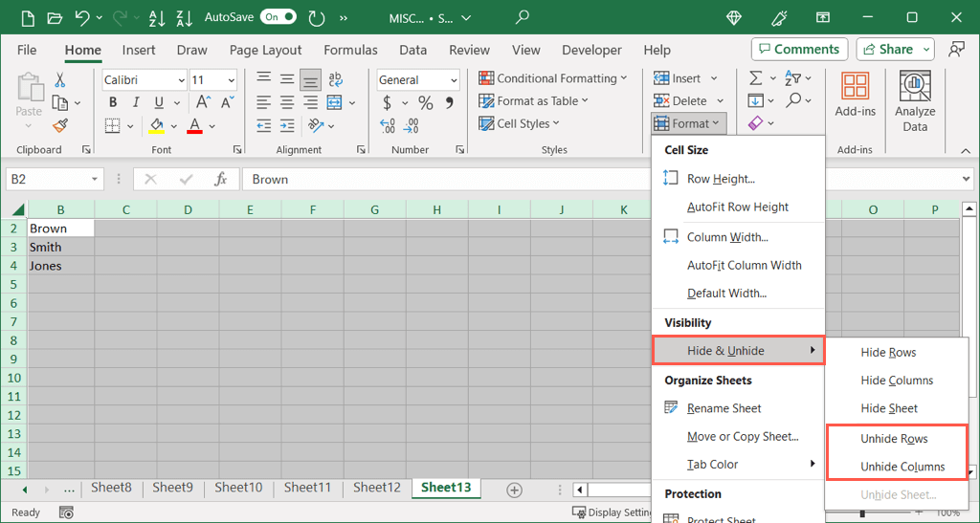Image resolution: width=980 pixels, height=523 pixels.
Task: Apply Bold formatting to selection
Action: click(113, 103)
